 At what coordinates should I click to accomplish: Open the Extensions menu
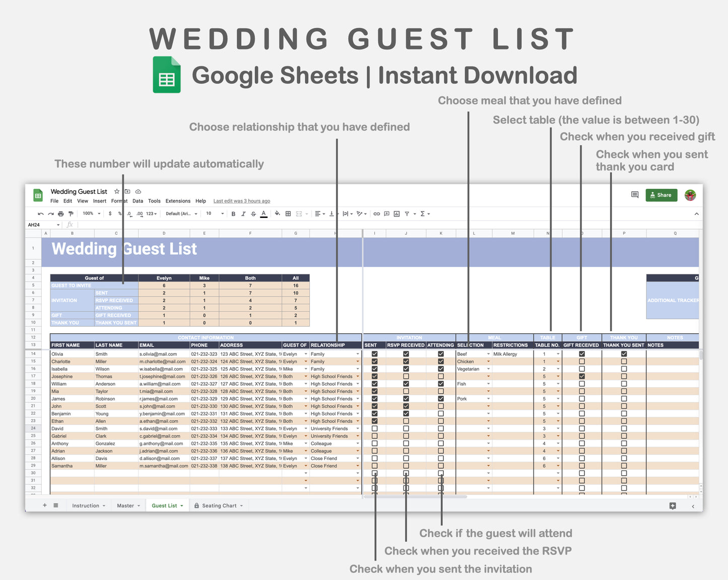tap(177, 201)
